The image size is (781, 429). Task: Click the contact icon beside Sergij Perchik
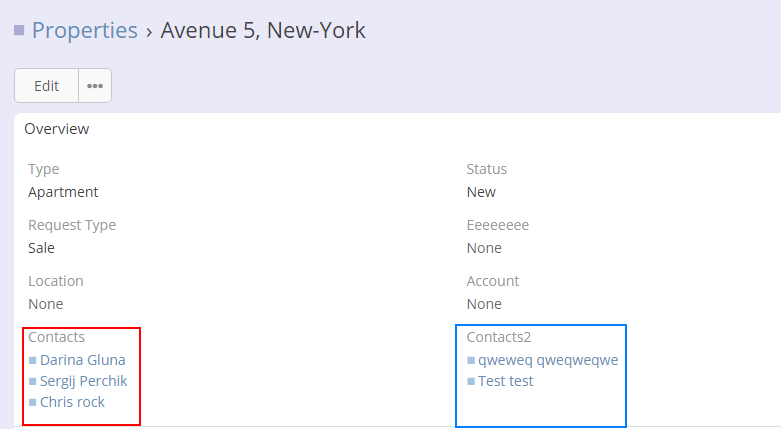pos(32,381)
